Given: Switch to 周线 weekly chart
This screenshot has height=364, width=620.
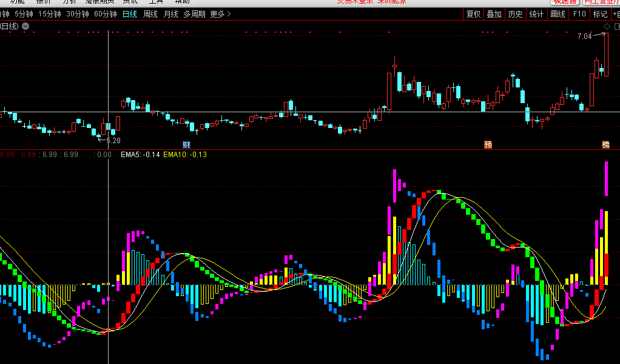Looking at the screenshot, I should [150, 14].
